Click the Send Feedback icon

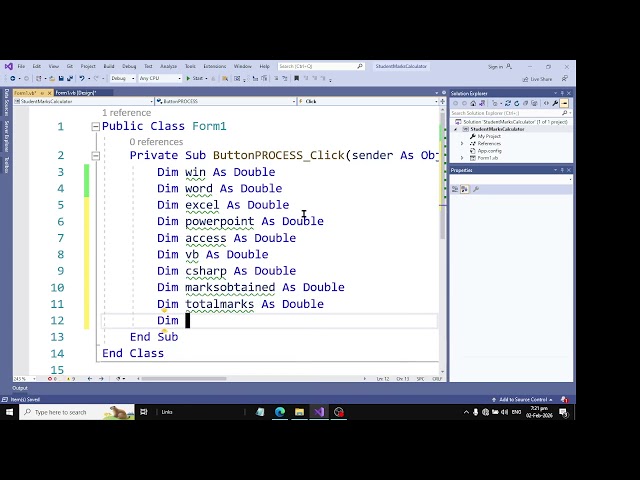(564, 78)
